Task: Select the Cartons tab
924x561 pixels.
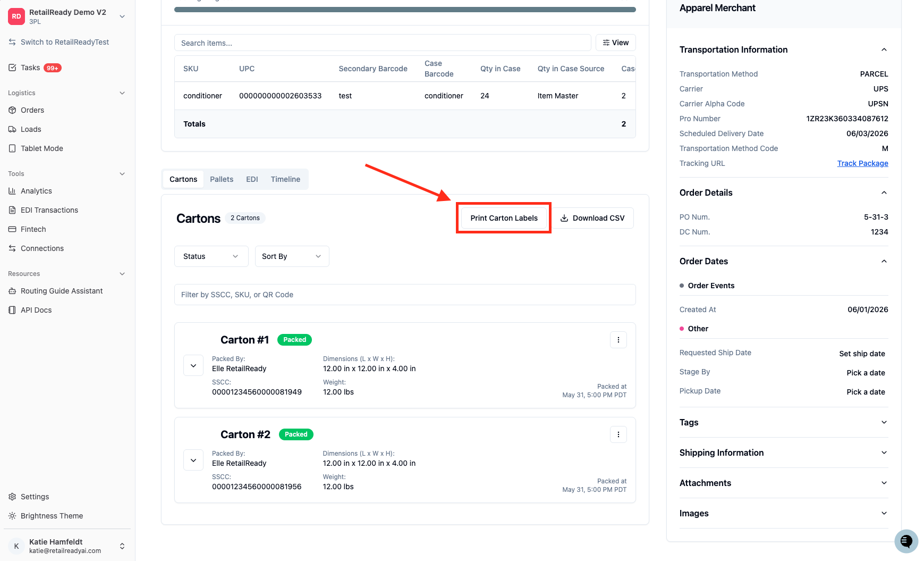Action: click(x=183, y=179)
